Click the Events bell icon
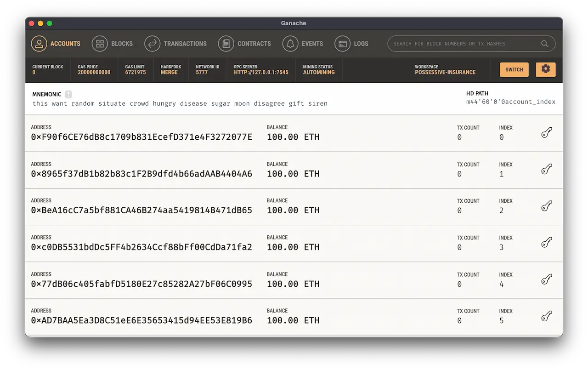This screenshot has width=588, height=370. coord(290,44)
